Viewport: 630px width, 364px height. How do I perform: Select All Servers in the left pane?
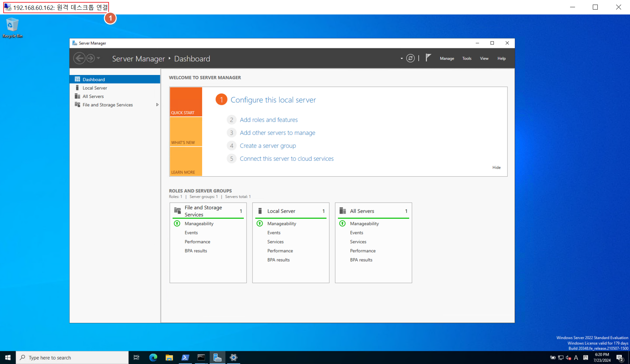click(x=115, y=96)
